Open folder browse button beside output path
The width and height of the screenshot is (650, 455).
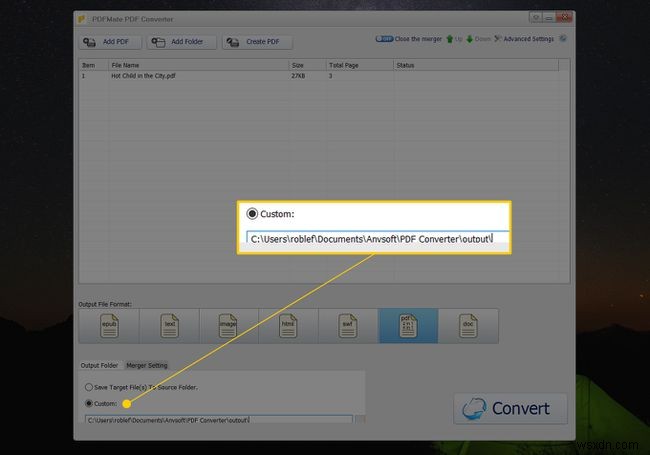coord(360,420)
